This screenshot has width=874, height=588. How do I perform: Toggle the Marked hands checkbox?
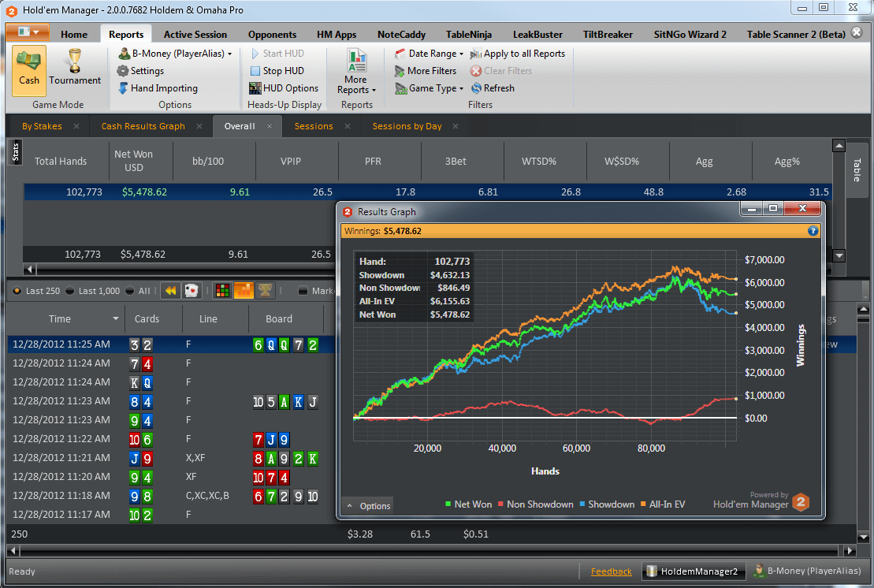tap(303, 291)
